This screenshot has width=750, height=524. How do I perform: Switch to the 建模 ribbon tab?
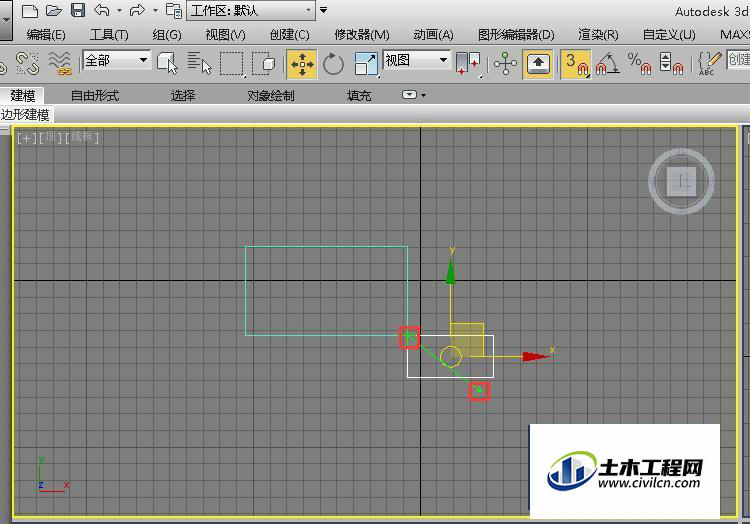[x=22, y=96]
